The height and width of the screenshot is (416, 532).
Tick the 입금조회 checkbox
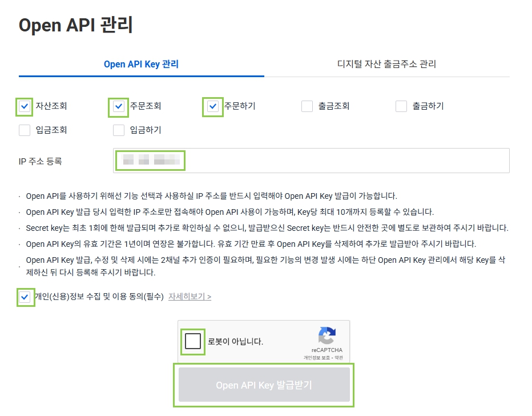(x=25, y=130)
